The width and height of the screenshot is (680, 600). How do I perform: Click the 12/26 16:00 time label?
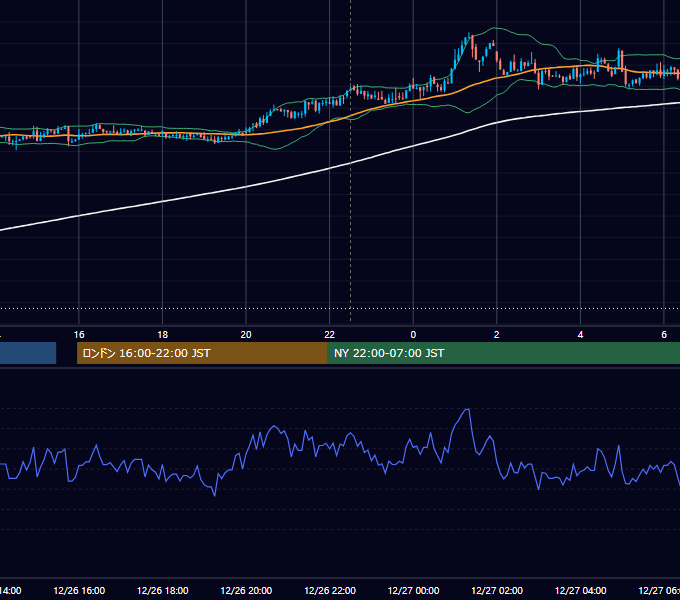point(79,590)
